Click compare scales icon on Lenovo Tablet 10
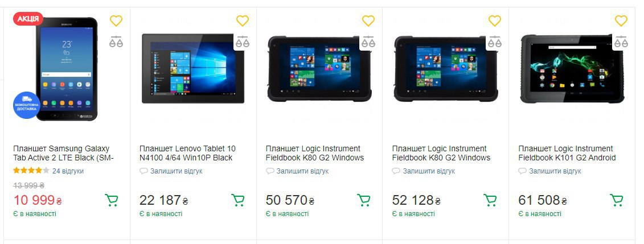The width and height of the screenshot is (644, 244). (243, 42)
